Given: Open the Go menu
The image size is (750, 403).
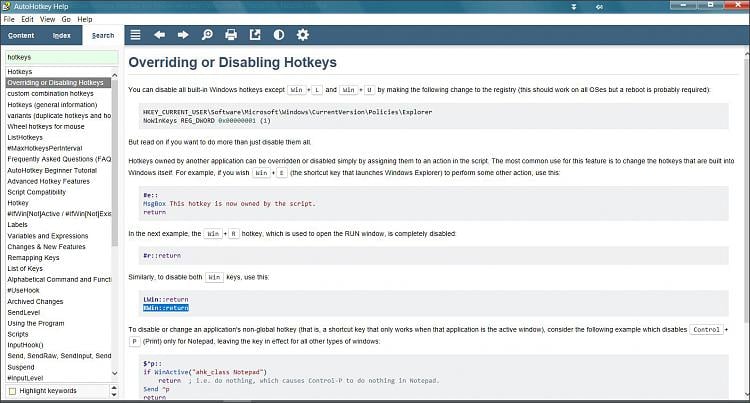Looking at the screenshot, I should pyautogui.click(x=66, y=19).
